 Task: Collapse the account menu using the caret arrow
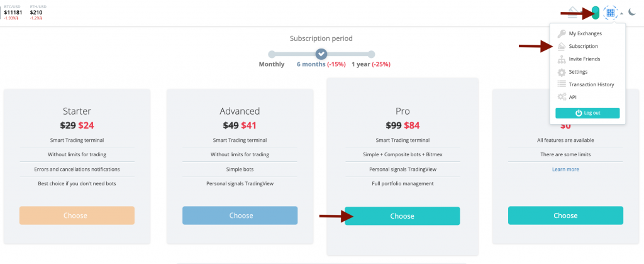click(621, 13)
